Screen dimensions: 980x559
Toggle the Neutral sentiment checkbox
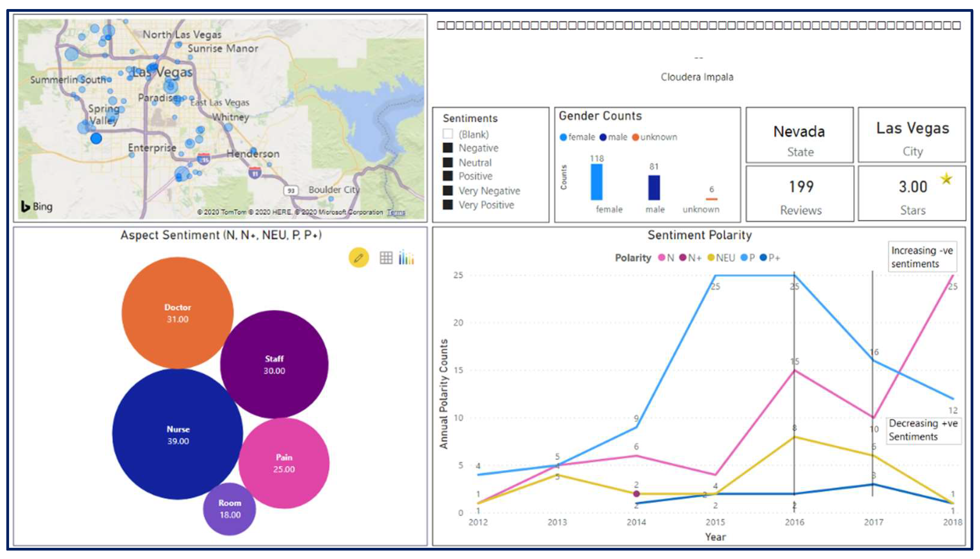click(x=447, y=162)
